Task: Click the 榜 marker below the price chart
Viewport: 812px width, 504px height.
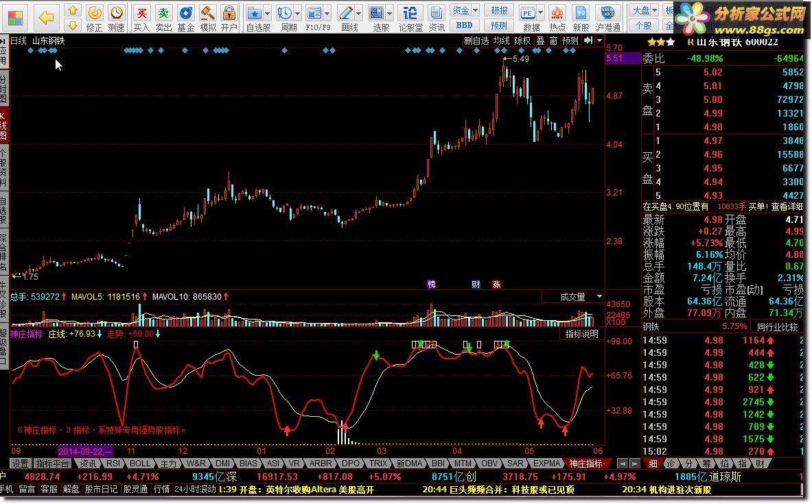Action: point(431,284)
